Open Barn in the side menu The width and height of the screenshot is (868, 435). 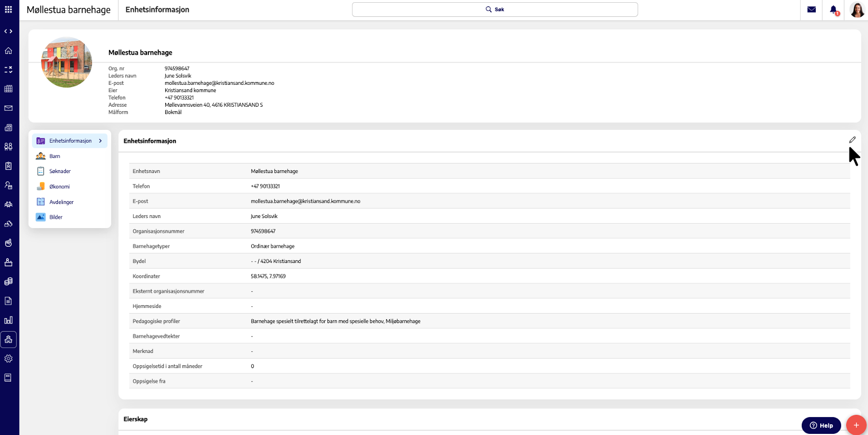[x=54, y=156]
